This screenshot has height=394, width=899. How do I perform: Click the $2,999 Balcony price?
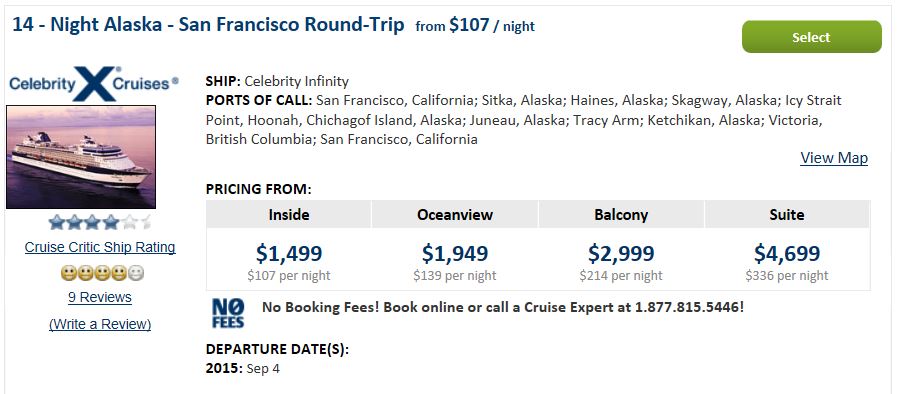621,253
